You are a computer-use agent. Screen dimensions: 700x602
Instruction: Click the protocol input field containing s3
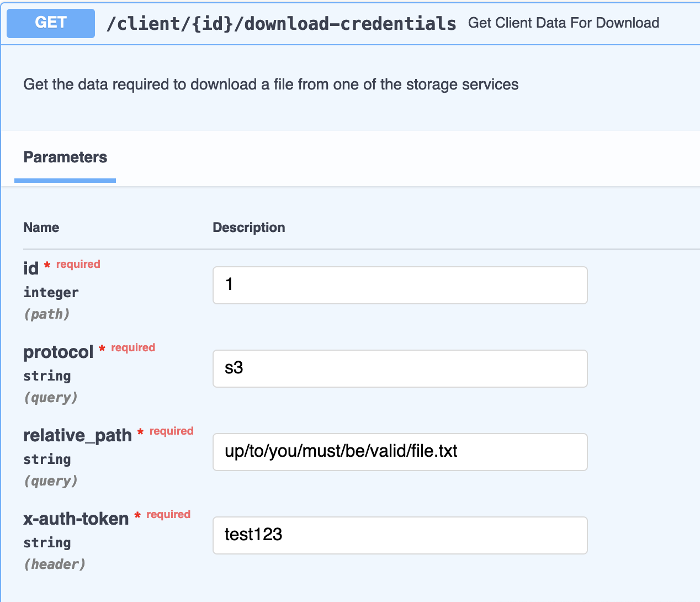(x=400, y=368)
